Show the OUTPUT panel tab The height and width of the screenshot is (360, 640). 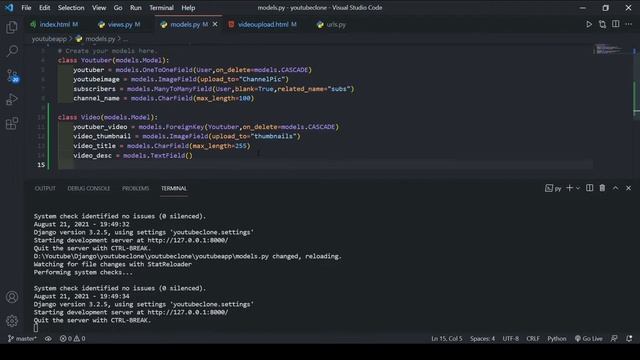[45, 188]
